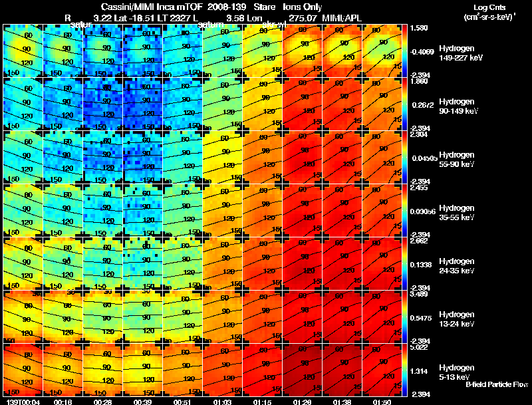This screenshot has height=405, width=532.
Task: Click the color bar beside Hydrogen 90-149 keV
Action: click(404, 104)
